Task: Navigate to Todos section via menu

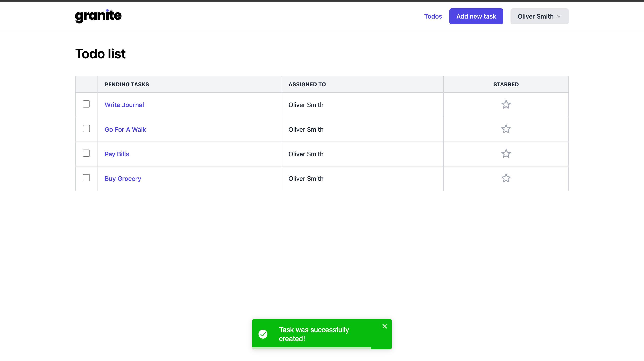Action: click(433, 16)
